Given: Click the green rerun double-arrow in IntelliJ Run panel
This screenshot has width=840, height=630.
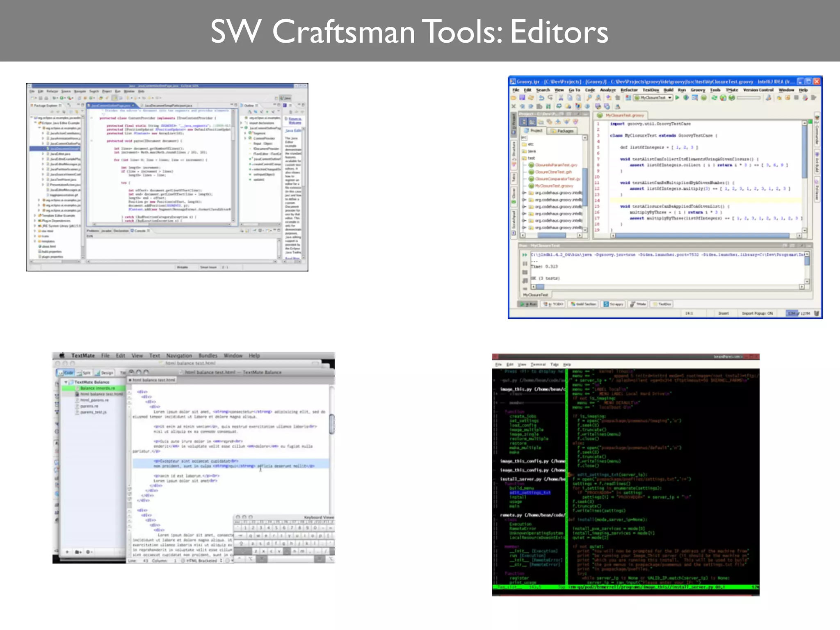Looking at the screenshot, I should (x=525, y=255).
